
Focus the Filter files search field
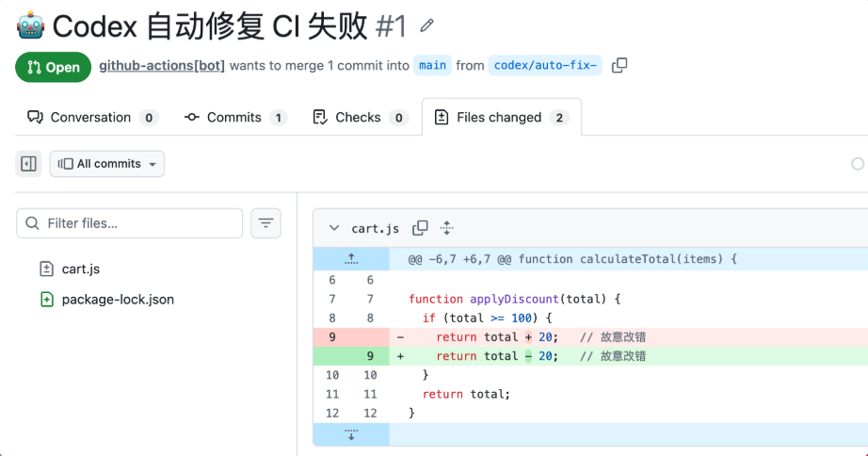coord(130,223)
